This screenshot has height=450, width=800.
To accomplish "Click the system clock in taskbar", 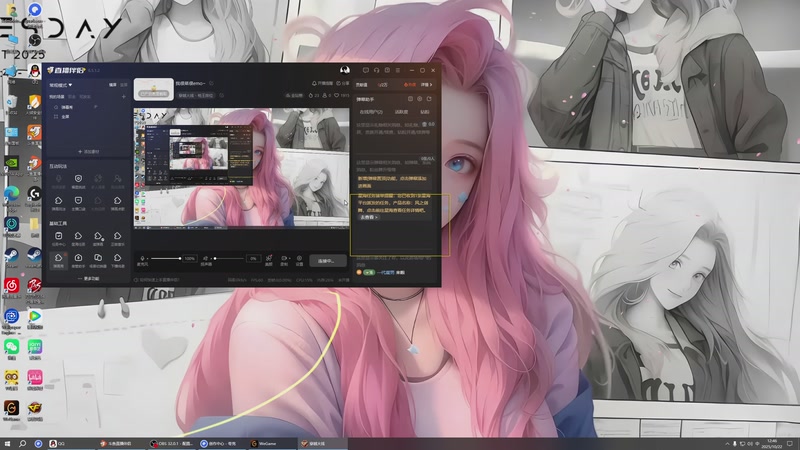I will [772, 443].
